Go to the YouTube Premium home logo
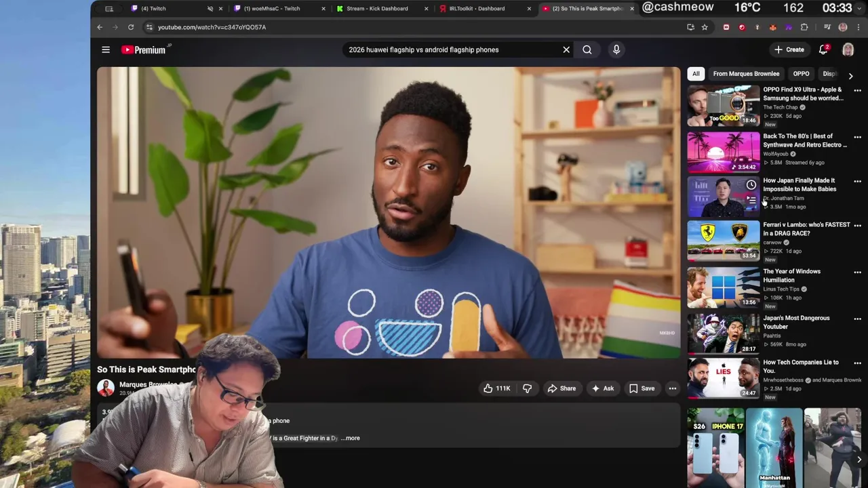Image resolution: width=868 pixels, height=488 pixels. [x=144, y=49]
